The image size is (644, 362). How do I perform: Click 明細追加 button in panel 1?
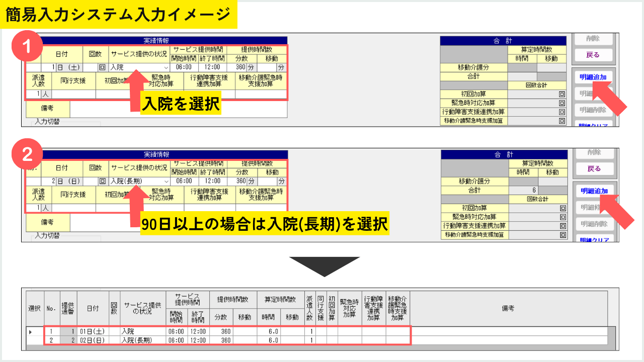593,77
